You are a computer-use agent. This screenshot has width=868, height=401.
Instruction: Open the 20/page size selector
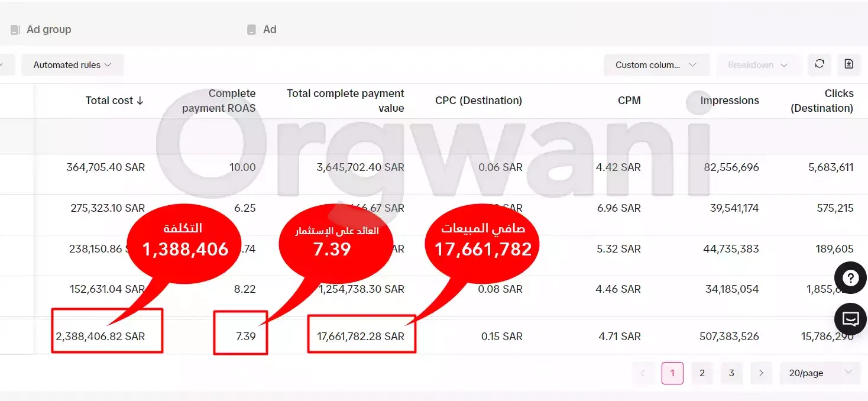[820, 373]
